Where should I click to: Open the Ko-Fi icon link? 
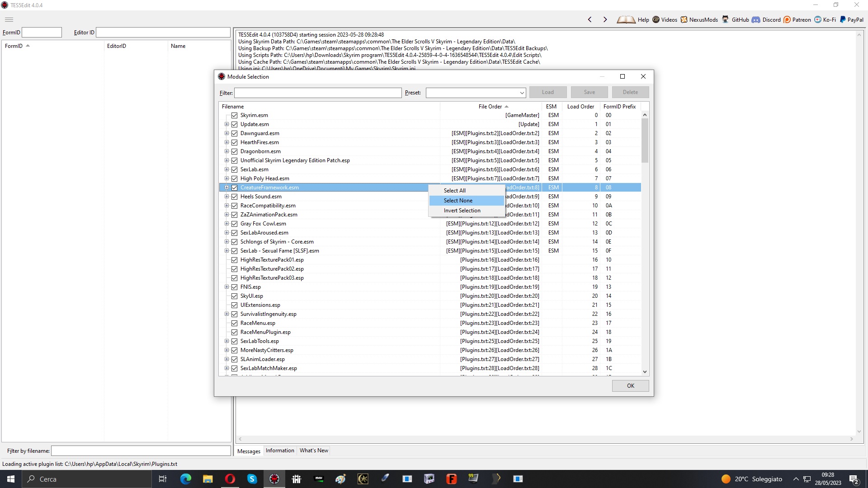pos(818,19)
